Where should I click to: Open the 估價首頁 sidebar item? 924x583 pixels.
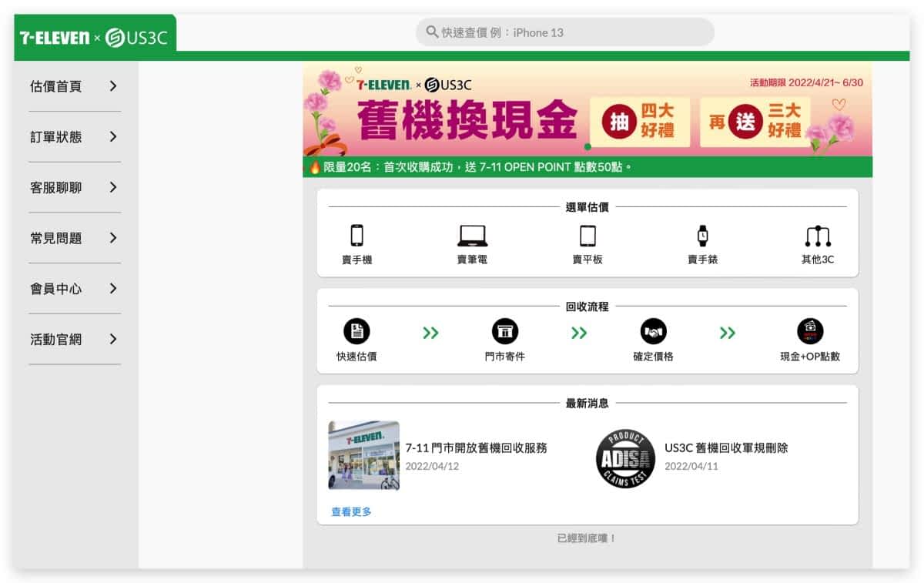[x=75, y=86]
